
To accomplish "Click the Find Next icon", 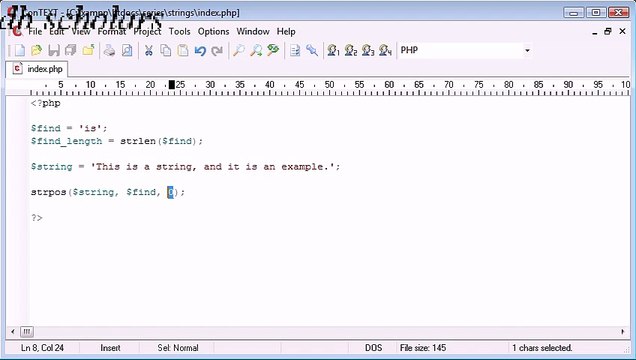I will point(256,50).
